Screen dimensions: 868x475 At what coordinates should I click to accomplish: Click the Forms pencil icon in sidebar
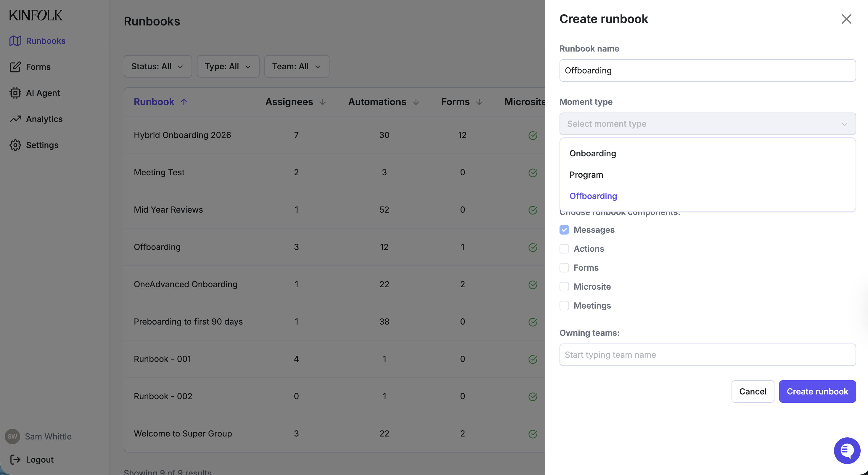pos(15,67)
